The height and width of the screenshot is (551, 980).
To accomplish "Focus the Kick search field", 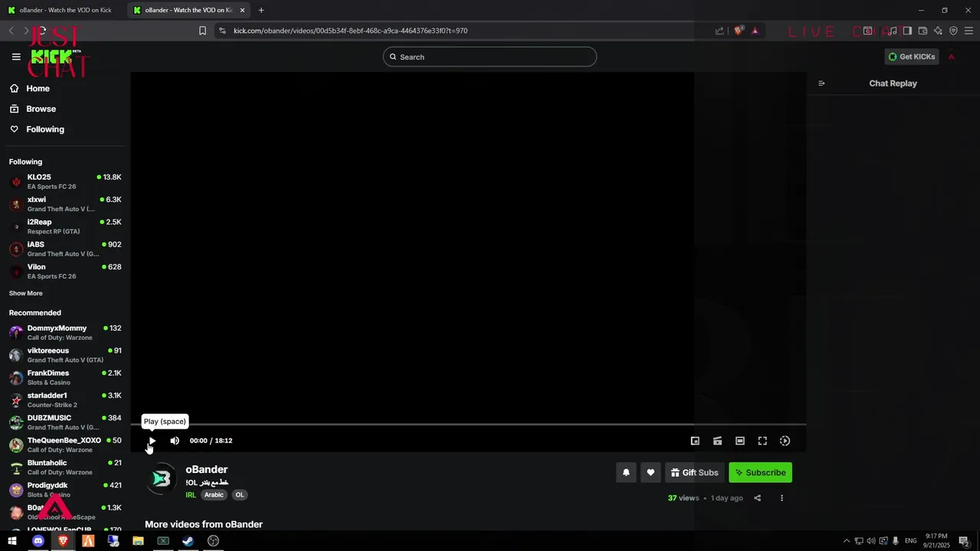I will point(490,57).
